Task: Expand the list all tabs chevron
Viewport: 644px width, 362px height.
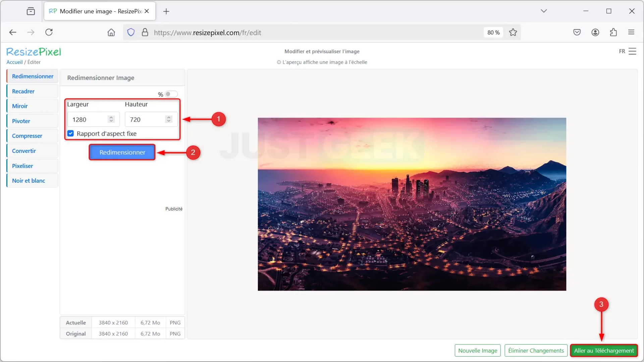Action: click(544, 11)
